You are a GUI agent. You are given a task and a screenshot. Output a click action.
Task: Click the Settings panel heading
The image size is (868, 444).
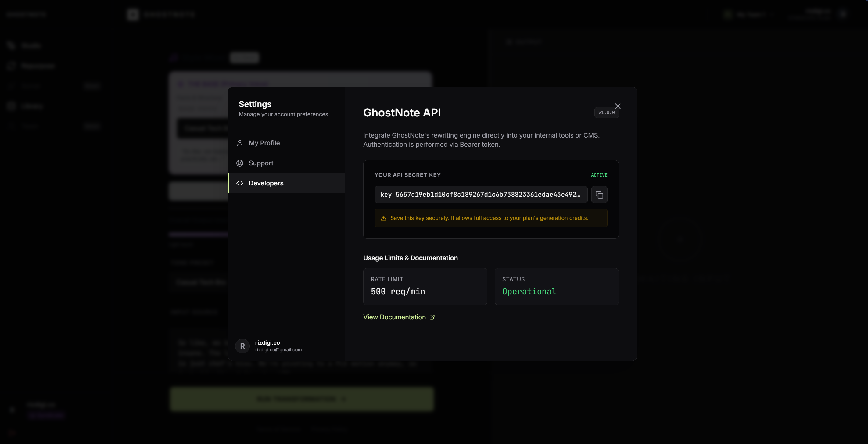tap(255, 104)
